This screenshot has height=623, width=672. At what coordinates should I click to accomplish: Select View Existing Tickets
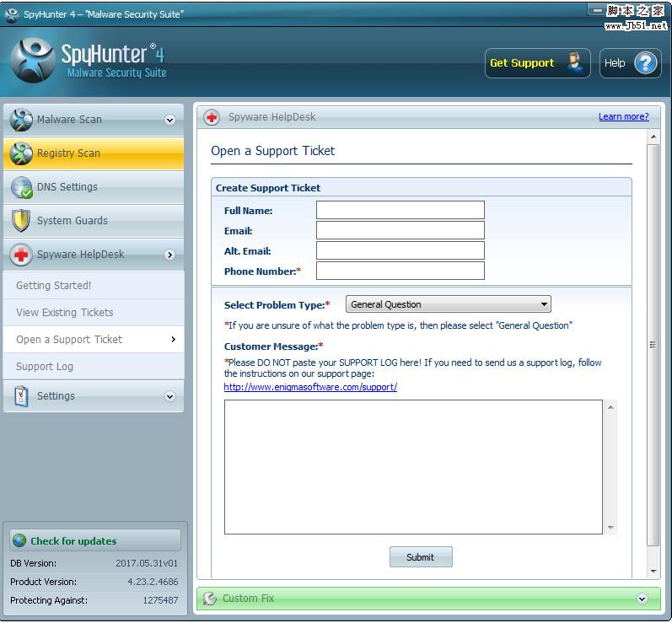pos(94,313)
